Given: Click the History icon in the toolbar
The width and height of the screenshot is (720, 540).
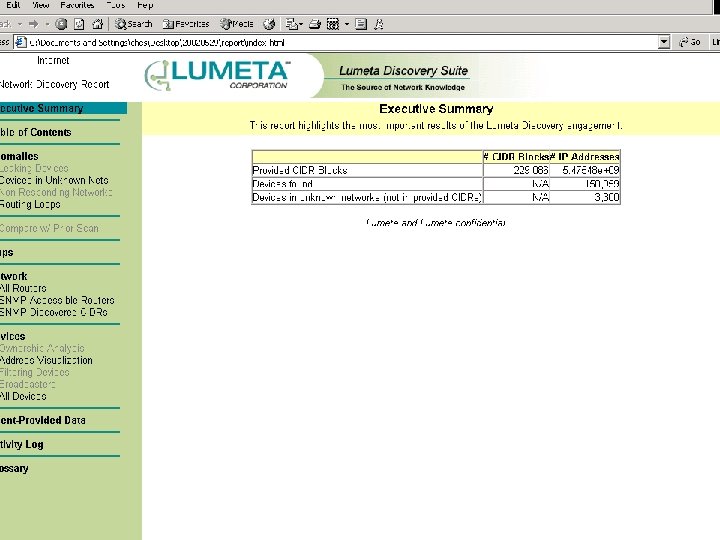Looking at the screenshot, I should coord(269,24).
